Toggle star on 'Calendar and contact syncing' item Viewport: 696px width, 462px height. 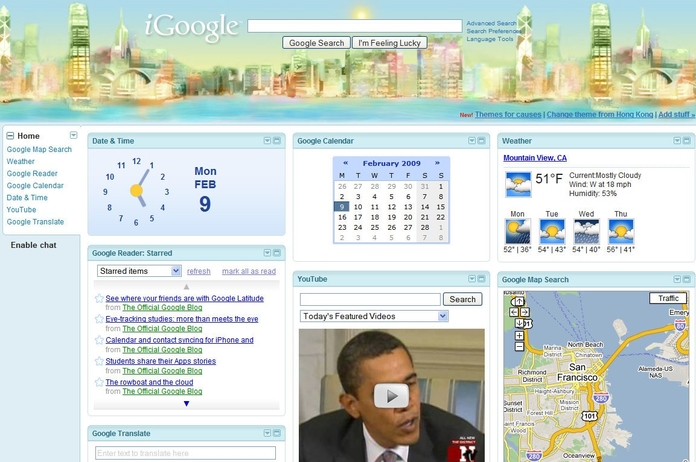click(99, 340)
